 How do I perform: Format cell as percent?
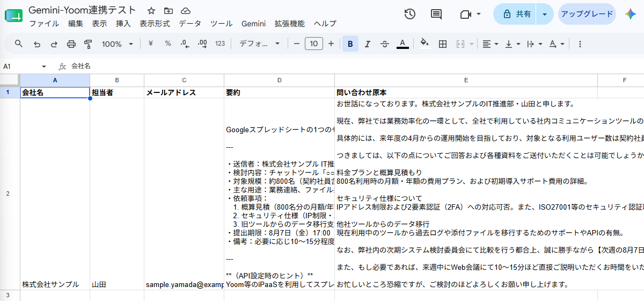pyautogui.click(x=168, y=44)
